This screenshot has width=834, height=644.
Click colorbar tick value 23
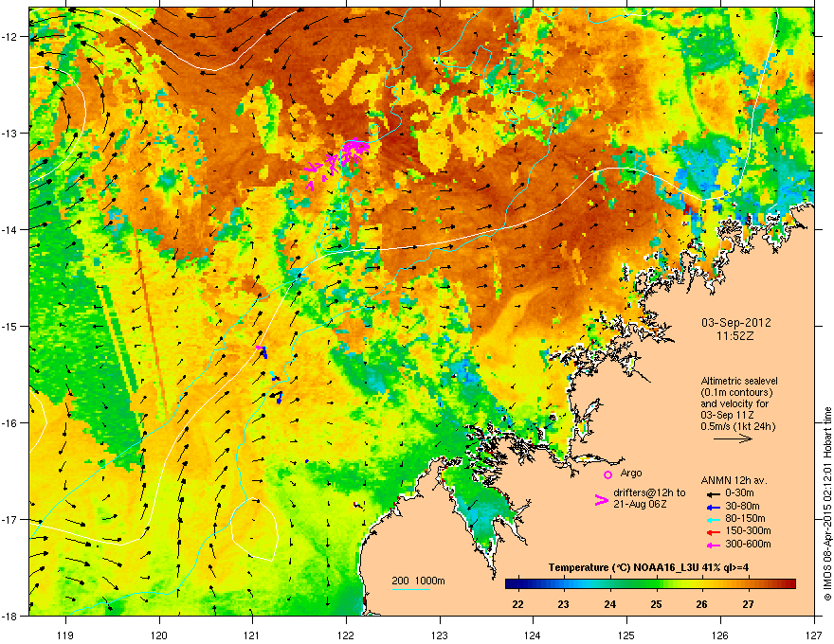click(563, 604)
